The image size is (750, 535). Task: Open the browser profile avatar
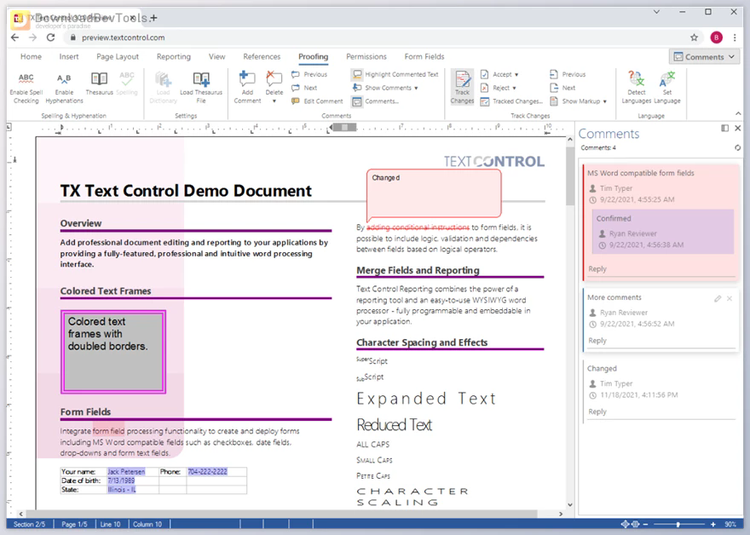pyautogui.click(x=716, y=37)
